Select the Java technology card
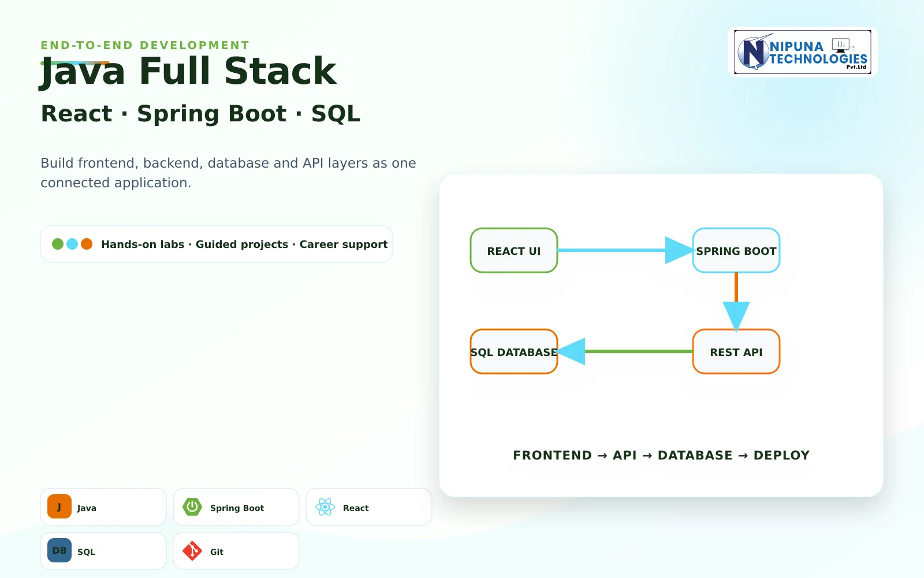924x578 pixels. click(x=103, y=507)
